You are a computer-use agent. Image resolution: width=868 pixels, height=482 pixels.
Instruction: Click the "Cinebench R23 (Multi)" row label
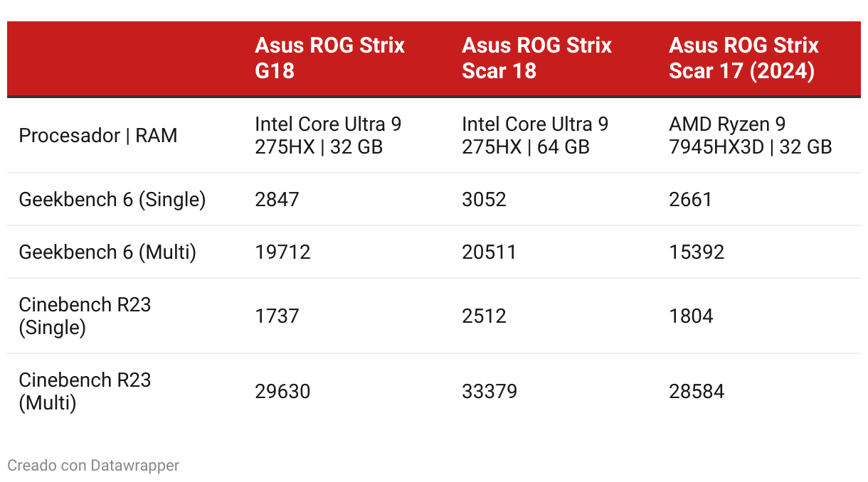pos(85,392)
